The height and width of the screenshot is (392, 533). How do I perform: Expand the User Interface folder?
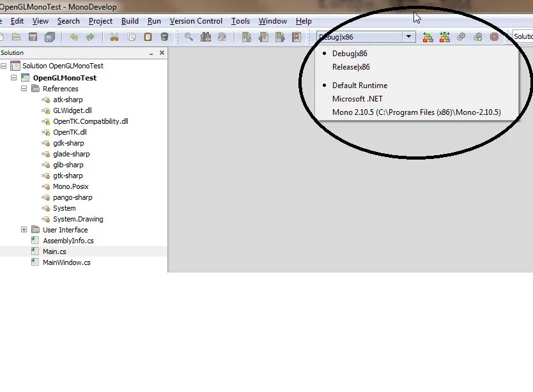point(24,230)
